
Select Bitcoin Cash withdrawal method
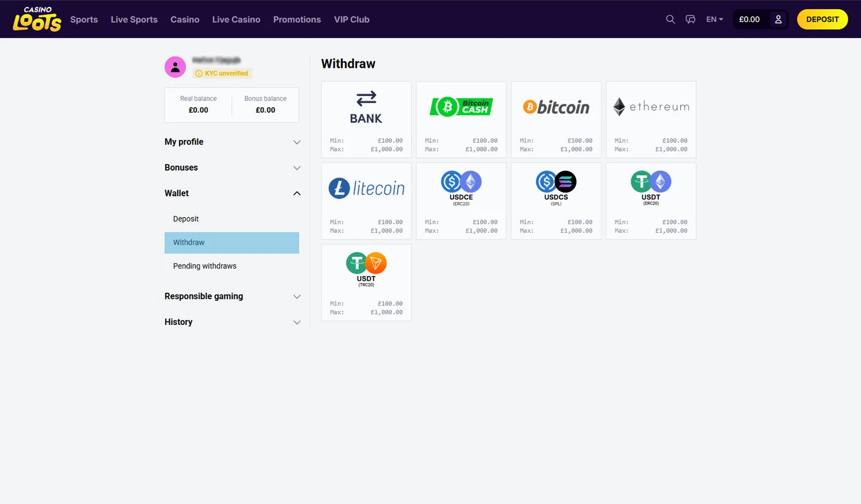coord(461,119)
